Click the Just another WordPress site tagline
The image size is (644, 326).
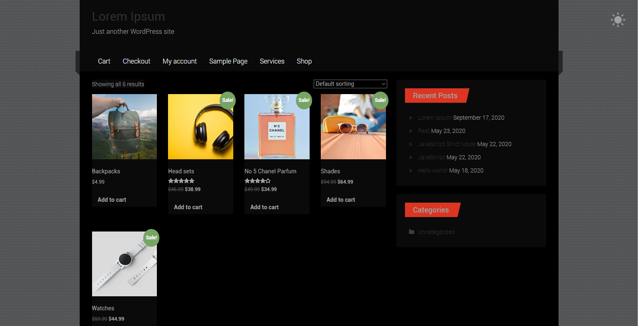point(133,31)
